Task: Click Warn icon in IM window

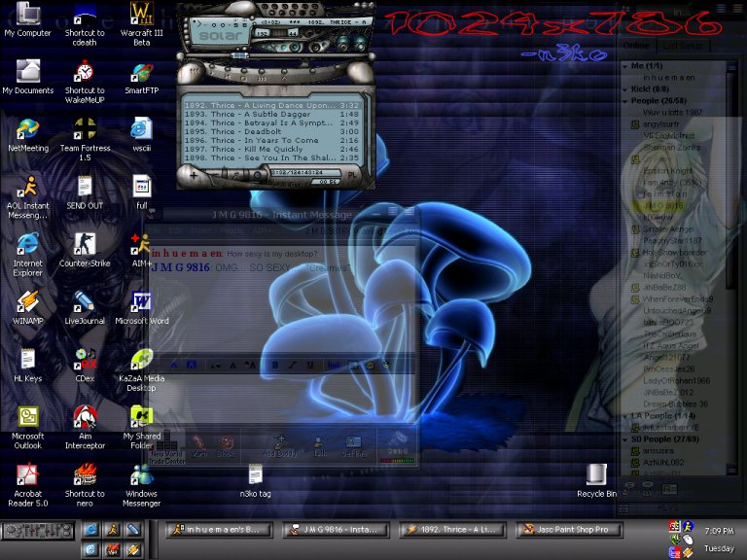Action: pyautogui.click(x=199, y=446)
